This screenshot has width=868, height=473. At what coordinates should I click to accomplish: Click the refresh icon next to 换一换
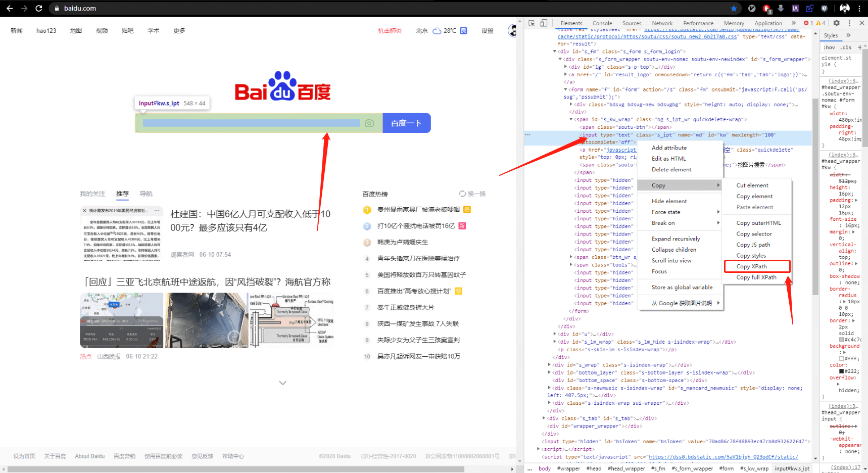462,194
